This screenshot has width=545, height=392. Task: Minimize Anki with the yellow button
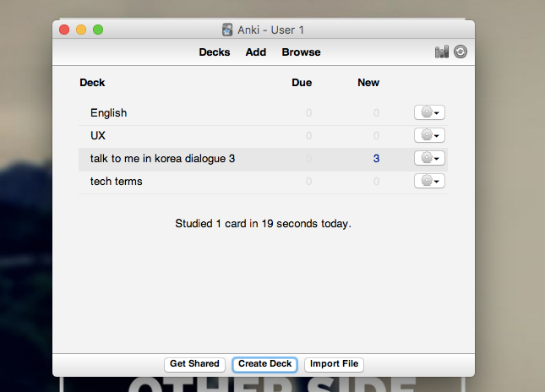pyautogui.click(x=81, y=30)
